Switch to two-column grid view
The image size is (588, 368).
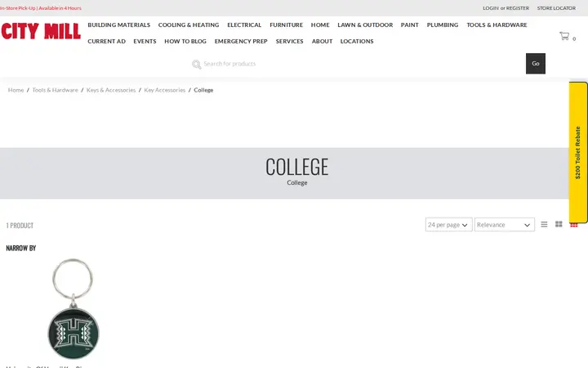coord(559,224)
